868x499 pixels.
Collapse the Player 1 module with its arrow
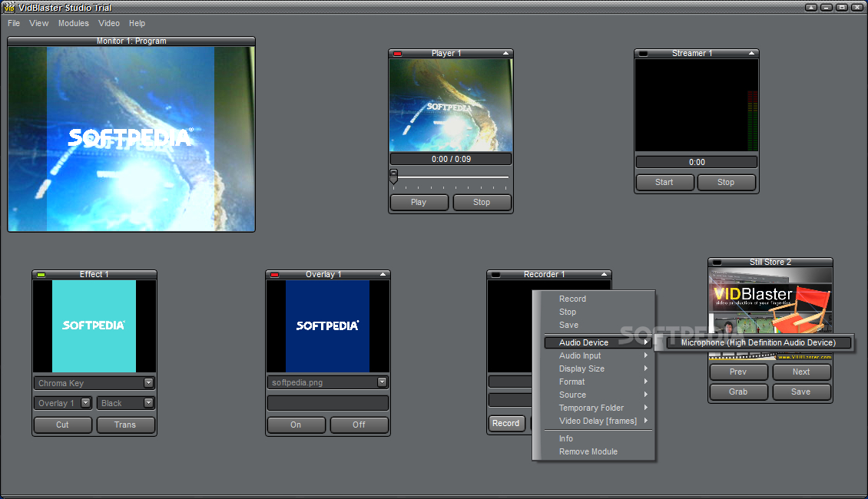pyautogui.click(x=505, y=53)
